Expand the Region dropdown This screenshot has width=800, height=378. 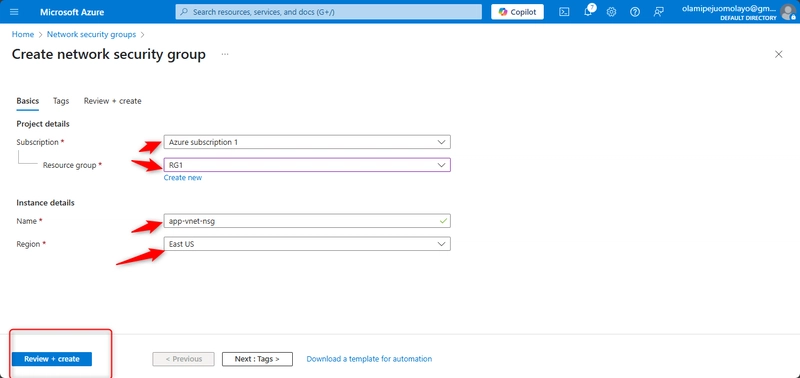tap(307, 244)
